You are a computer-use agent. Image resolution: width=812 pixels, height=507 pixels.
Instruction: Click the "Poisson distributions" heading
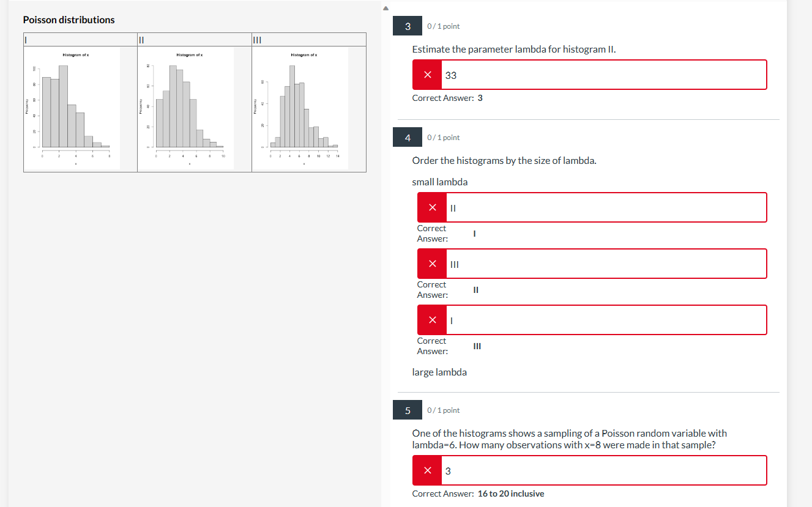(x=69, y=20)
